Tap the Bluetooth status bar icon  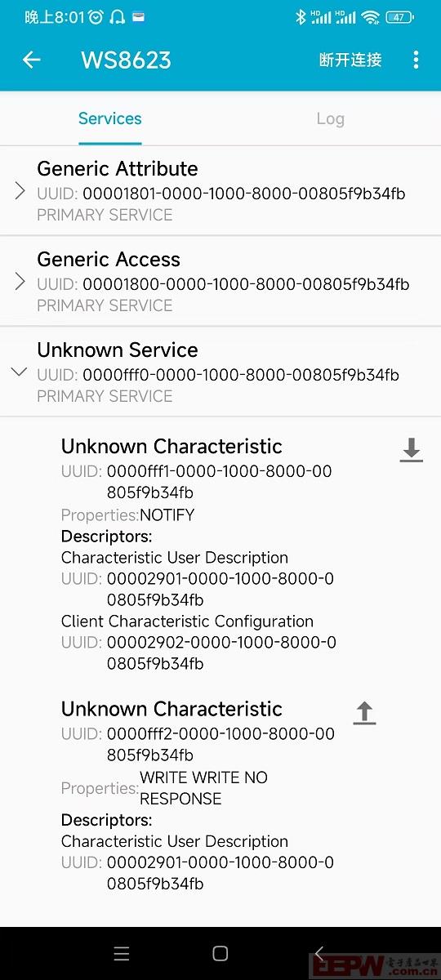click(301, 16)
